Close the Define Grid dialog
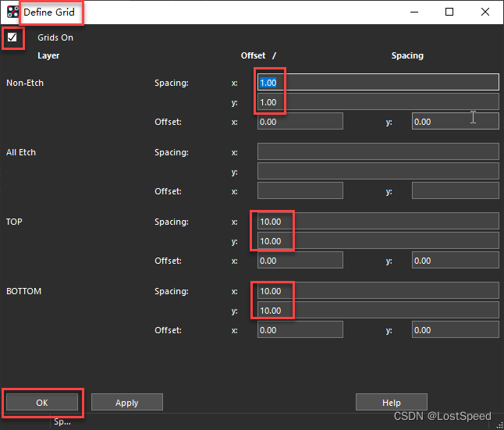The height and width of the screenshot is (430, 504). click(x=484, y=12)
